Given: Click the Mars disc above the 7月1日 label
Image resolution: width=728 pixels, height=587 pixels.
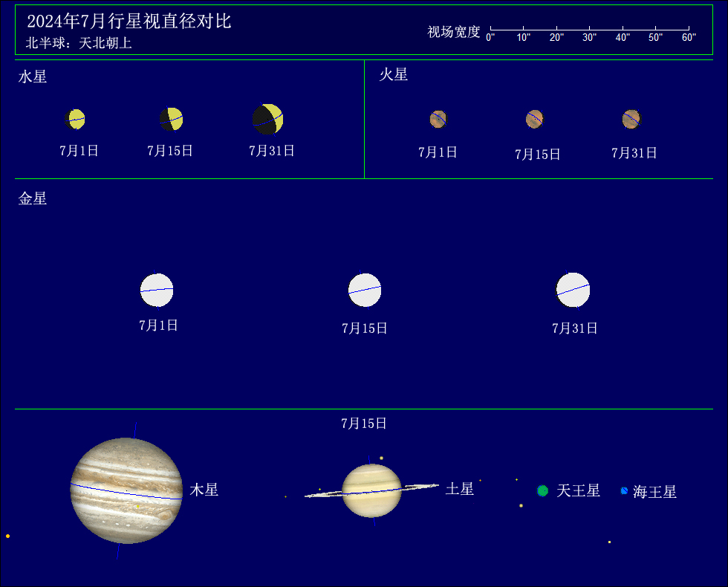Looking at the screenshot, I should tap(438, 120).
